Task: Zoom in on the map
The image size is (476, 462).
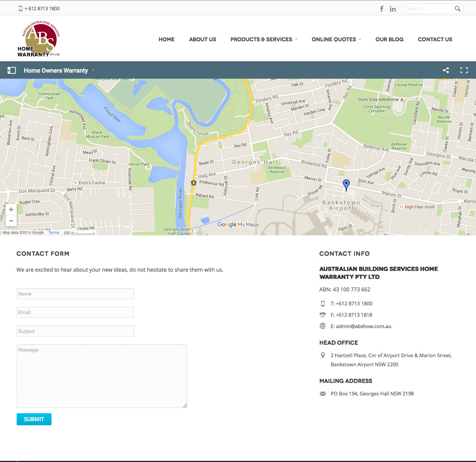Action: [x=11, y=209]
